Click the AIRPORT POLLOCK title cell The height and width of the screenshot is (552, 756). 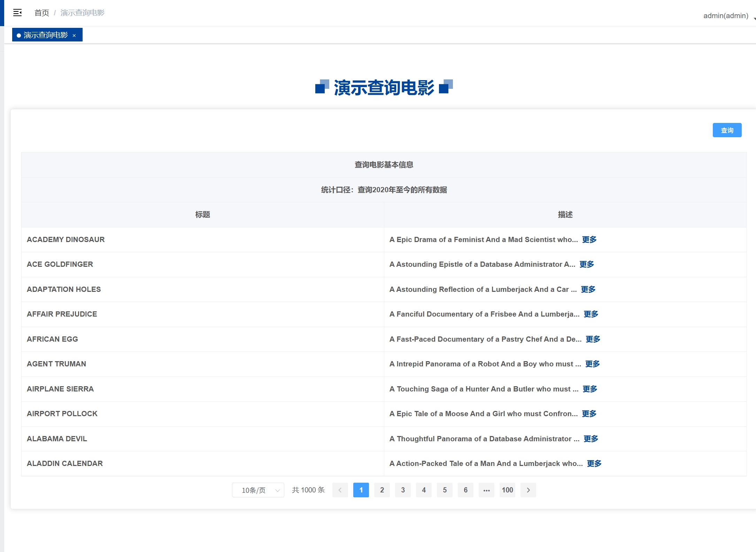click(x=62, y=414)
